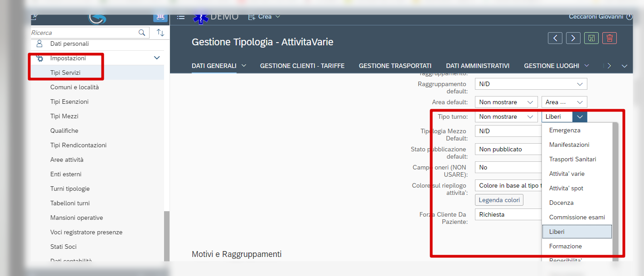Click the green save icon

tap(591, 38)
